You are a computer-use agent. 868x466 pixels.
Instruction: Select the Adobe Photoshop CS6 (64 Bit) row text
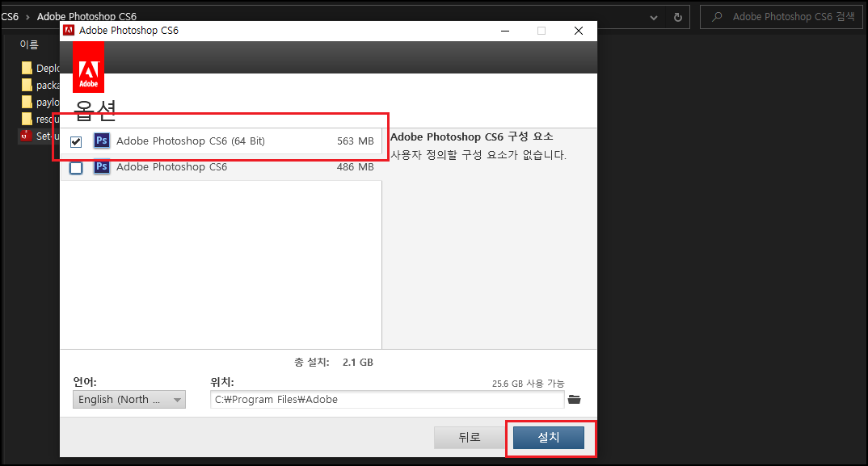tap(191, 141)
